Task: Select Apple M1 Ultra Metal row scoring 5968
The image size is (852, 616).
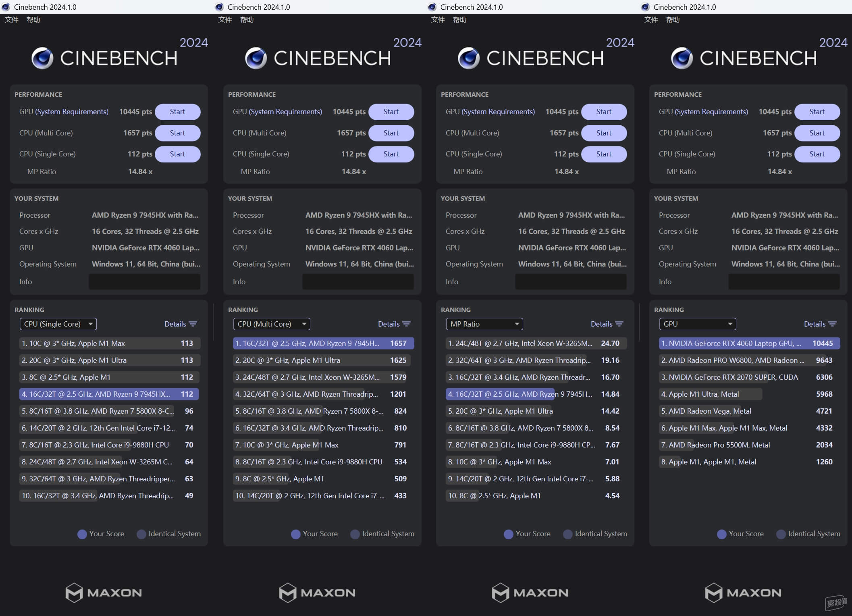Action: (x=749, y=394)
